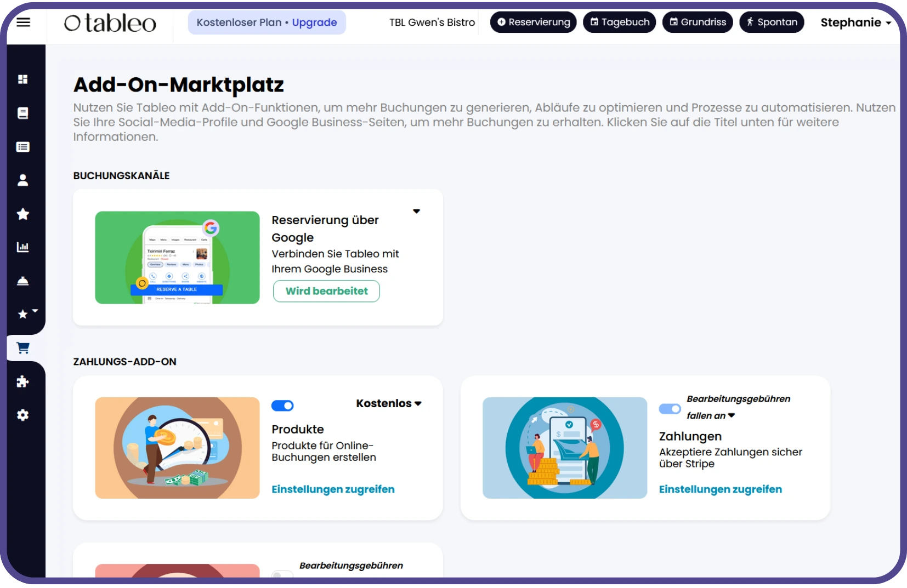This screenshot has height=588, width=907.
Task: Click the Upgrade plan link
Action: point(314,22)
